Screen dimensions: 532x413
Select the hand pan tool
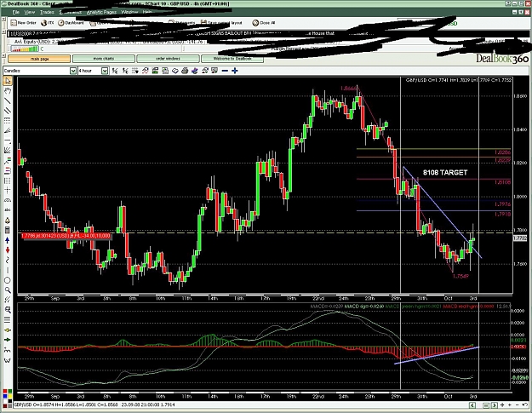coord(8,90)
